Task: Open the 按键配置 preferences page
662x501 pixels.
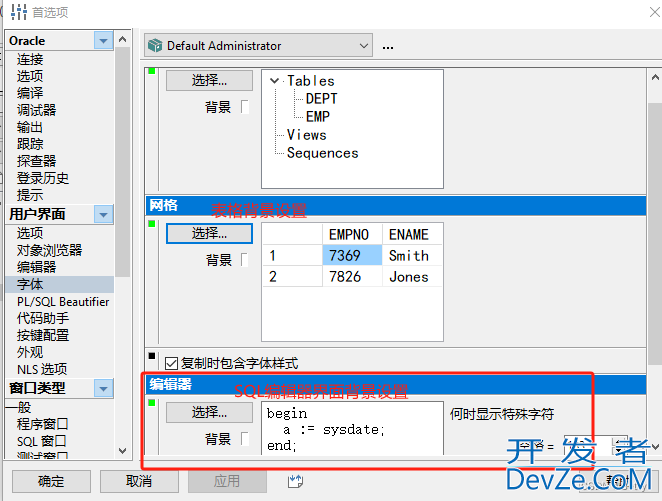Action: pyautogui.click(x=43, y=335)
